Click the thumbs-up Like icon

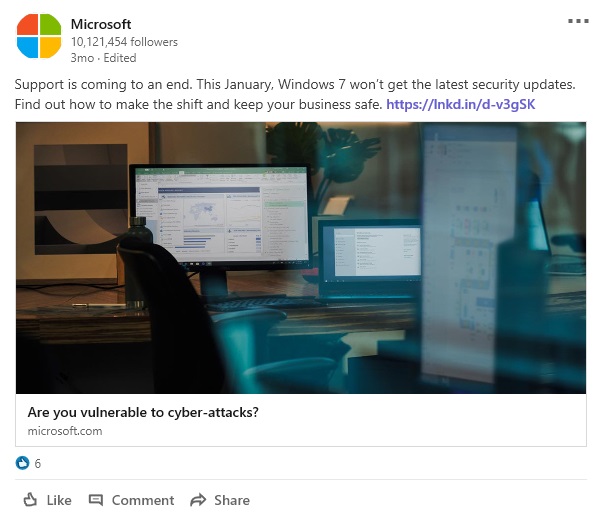pos(30,499)
